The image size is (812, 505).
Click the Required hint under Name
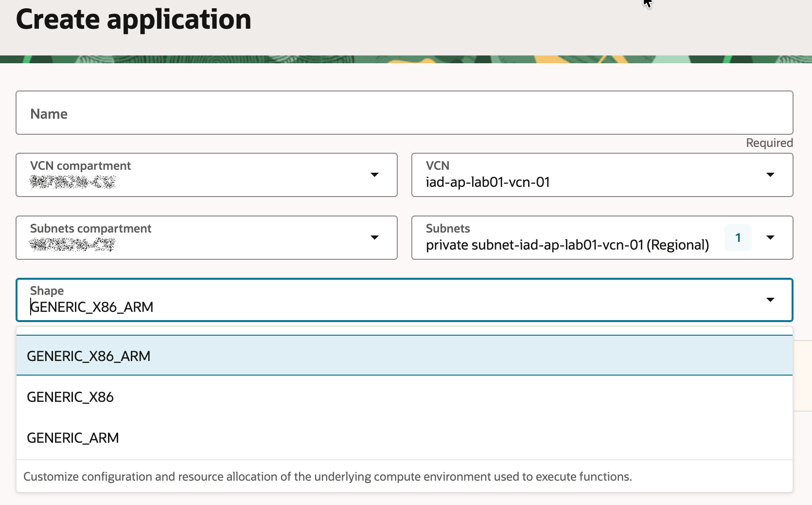point(769,143)
